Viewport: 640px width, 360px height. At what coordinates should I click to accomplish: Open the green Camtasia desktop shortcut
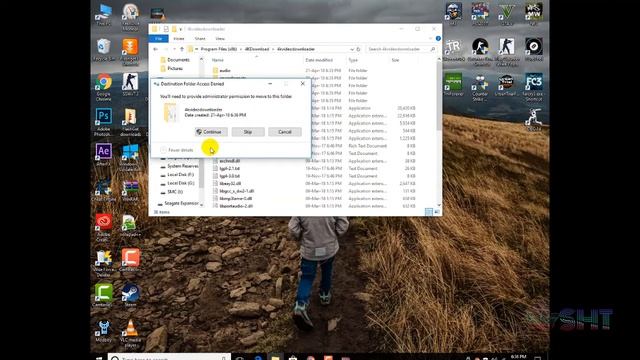[x=103, y=295]
